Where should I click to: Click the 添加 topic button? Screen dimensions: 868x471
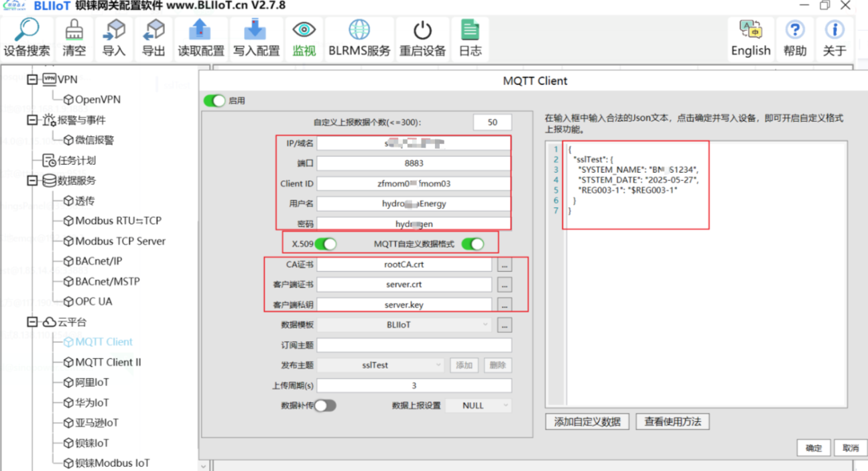tap(464, 365)
